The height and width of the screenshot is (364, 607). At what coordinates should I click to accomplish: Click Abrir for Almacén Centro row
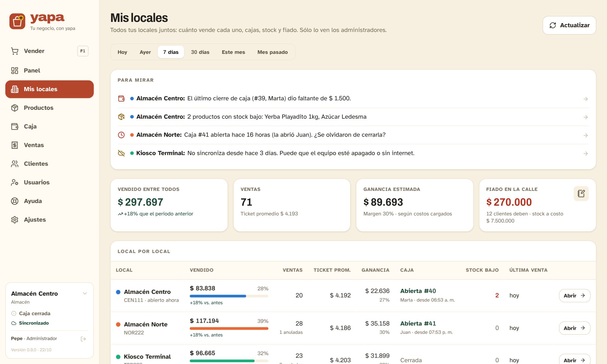click(x=574, y=296)
